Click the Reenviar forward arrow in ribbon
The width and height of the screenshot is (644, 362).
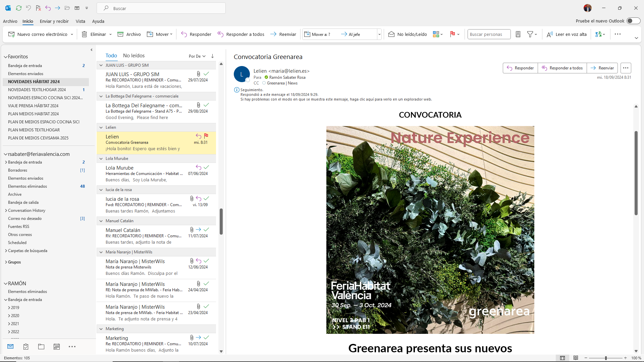(273, 34)
